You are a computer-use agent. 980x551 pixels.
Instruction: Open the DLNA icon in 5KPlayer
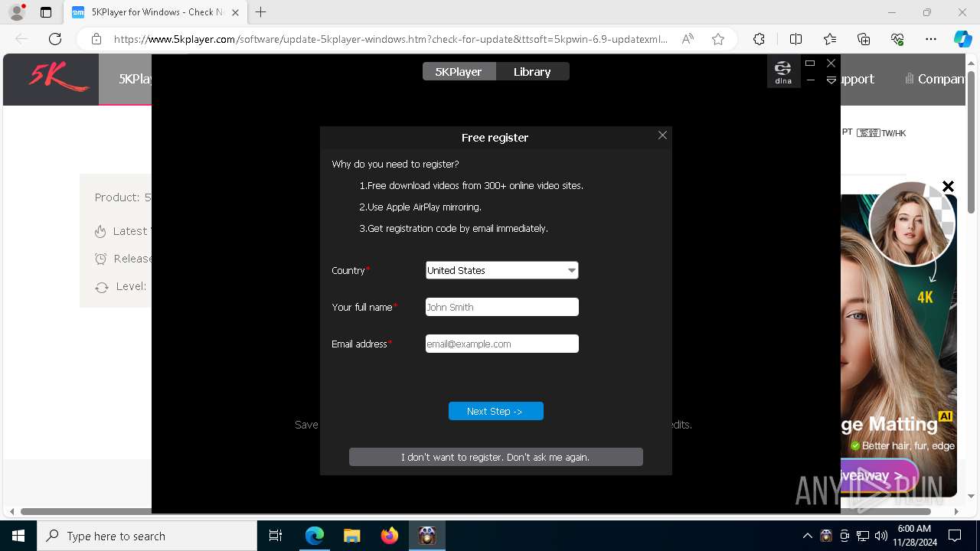point(783,72)
